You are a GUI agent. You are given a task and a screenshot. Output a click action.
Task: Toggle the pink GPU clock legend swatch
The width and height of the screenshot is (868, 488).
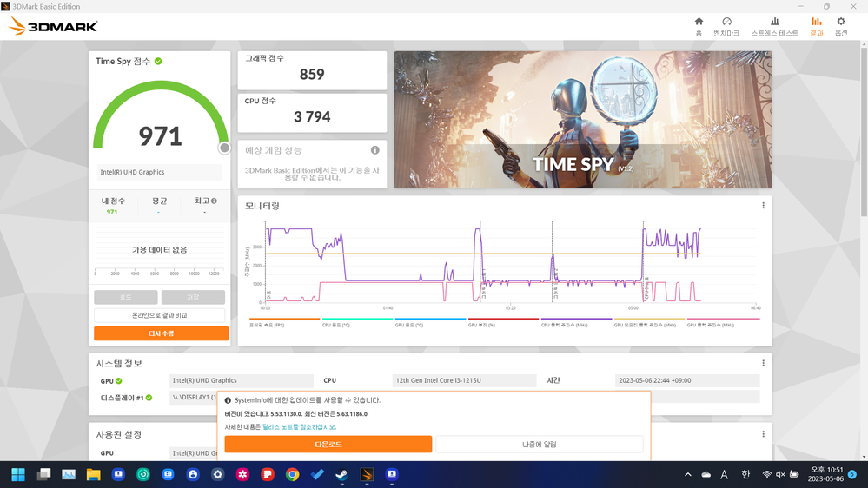click(723, 320)
